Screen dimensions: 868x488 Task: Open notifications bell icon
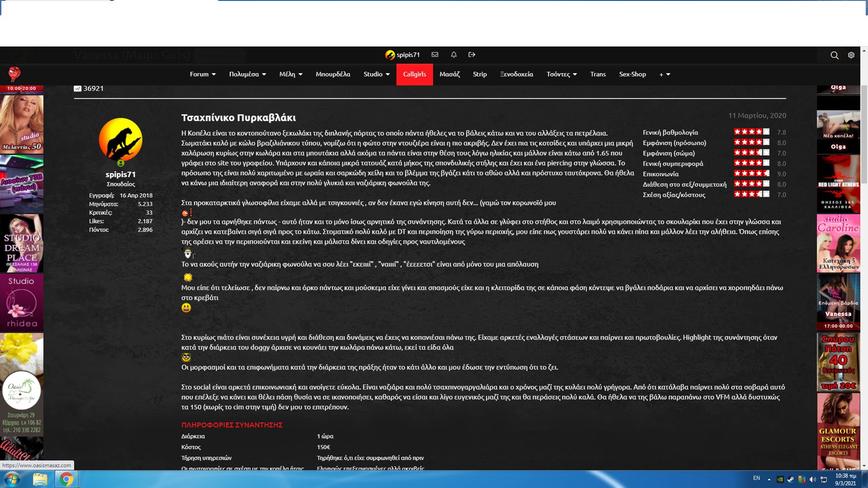(x=454, y=55)
